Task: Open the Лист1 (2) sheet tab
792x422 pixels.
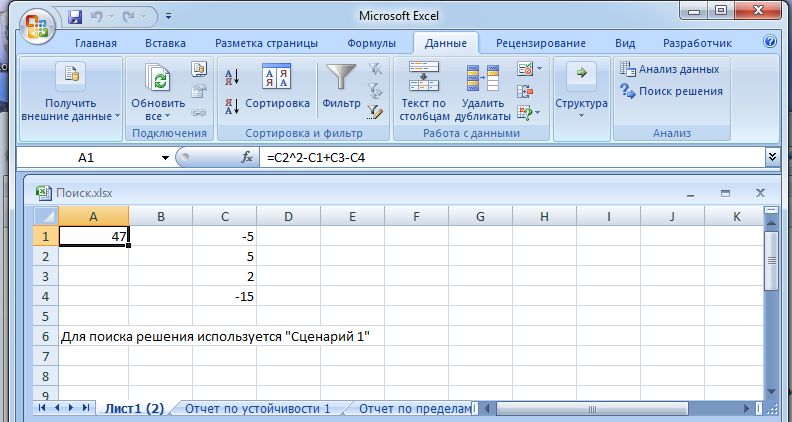Action: coord(134,408)
